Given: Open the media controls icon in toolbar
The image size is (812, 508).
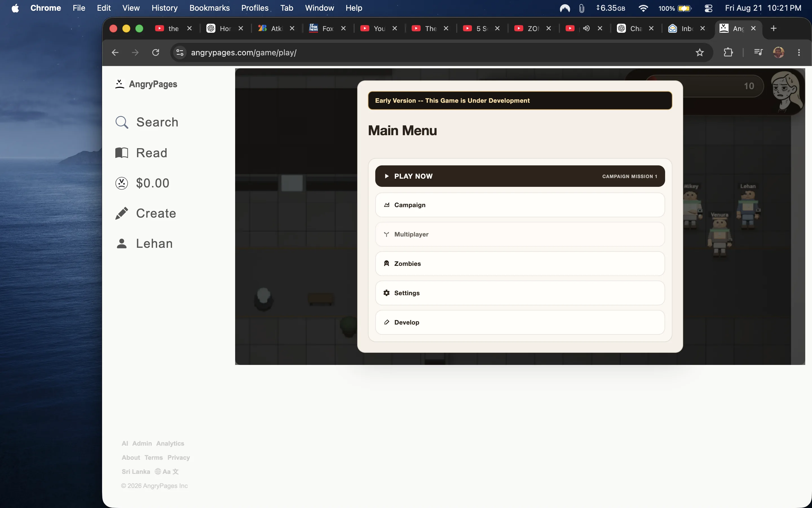Looking at the screenshot, I should pos(758,52).
